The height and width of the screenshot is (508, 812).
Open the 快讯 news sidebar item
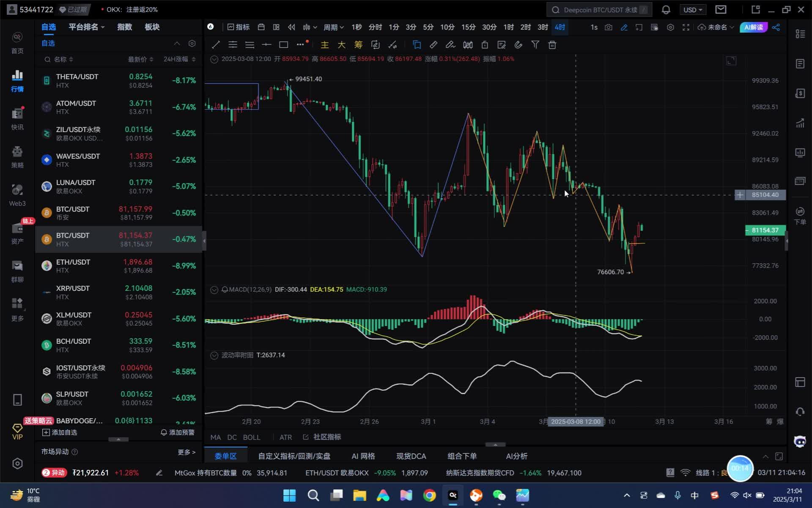(x=17, y=119)
